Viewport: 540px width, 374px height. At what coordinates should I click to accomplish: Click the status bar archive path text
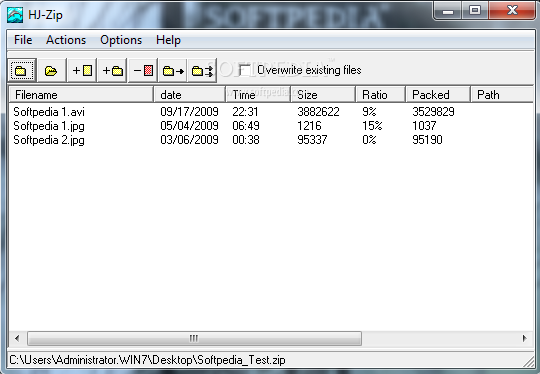click(147, 360)
